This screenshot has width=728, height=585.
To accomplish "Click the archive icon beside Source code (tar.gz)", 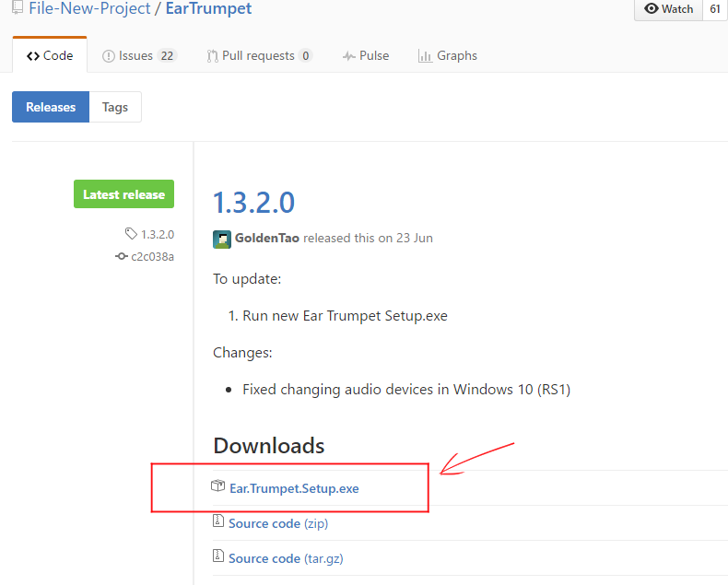I will [218, 556].
